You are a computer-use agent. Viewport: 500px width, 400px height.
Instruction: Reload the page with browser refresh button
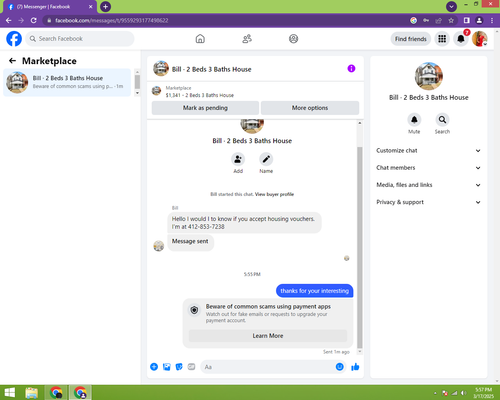[34, 21]
